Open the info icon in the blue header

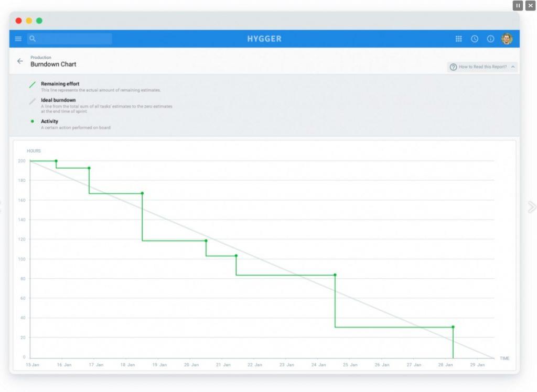(x=491, y=38)
